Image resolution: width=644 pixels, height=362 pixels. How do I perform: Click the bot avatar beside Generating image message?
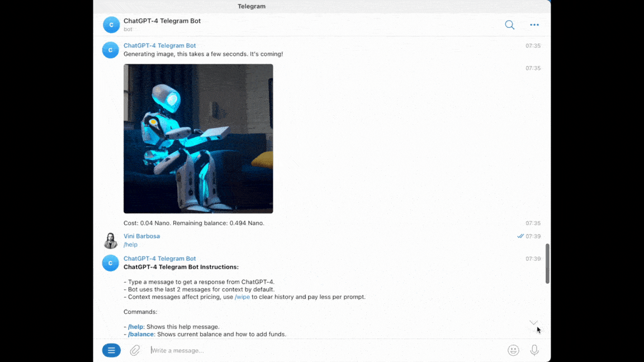[111, 50]
